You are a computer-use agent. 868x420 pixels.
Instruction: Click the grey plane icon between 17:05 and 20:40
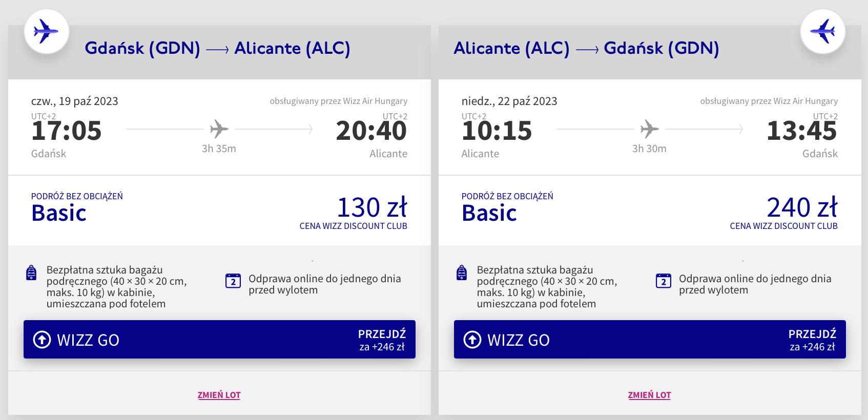pyautogui.click(x=219, y=129)
